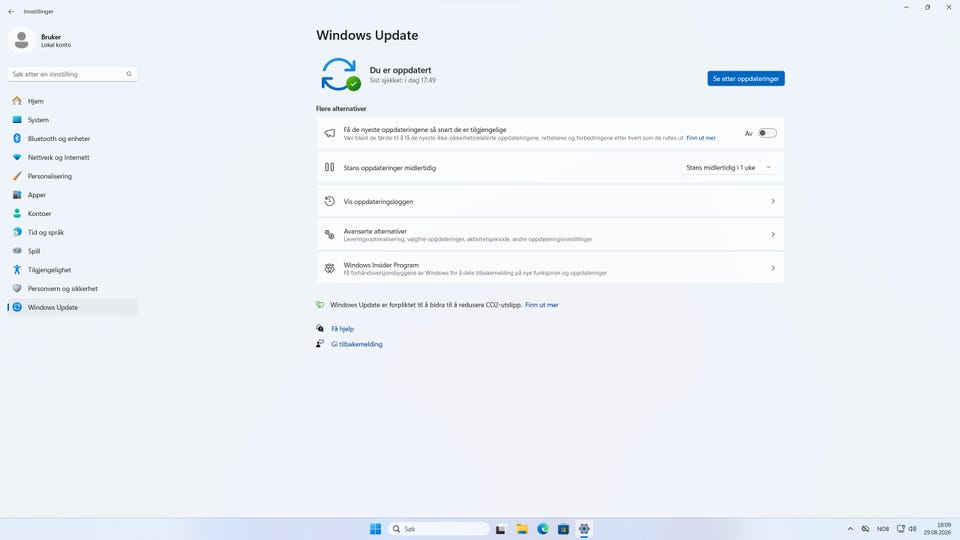This screenshot has height=540, width=960.
Task: Click the search magnifier in settings search box
Action: pos(129,74)
